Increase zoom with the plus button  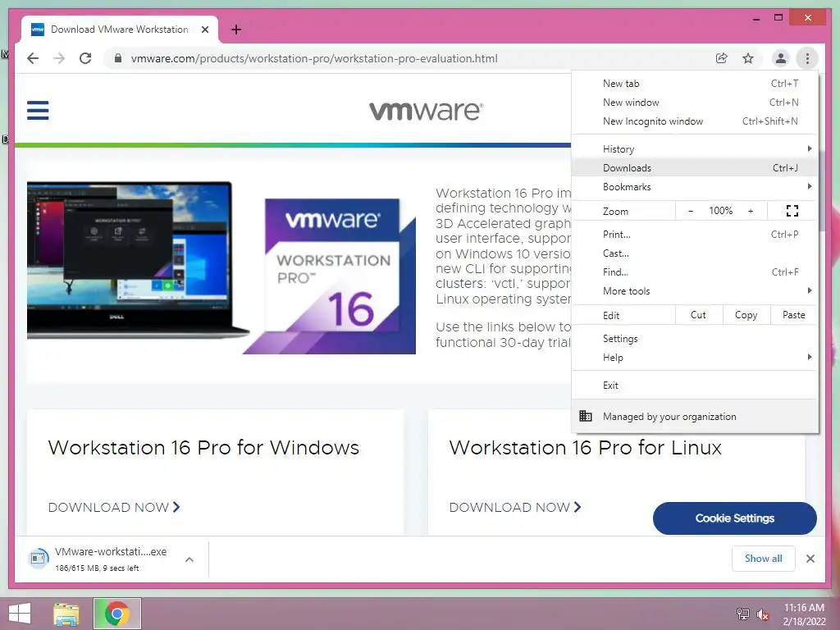[x=751, y=211]
